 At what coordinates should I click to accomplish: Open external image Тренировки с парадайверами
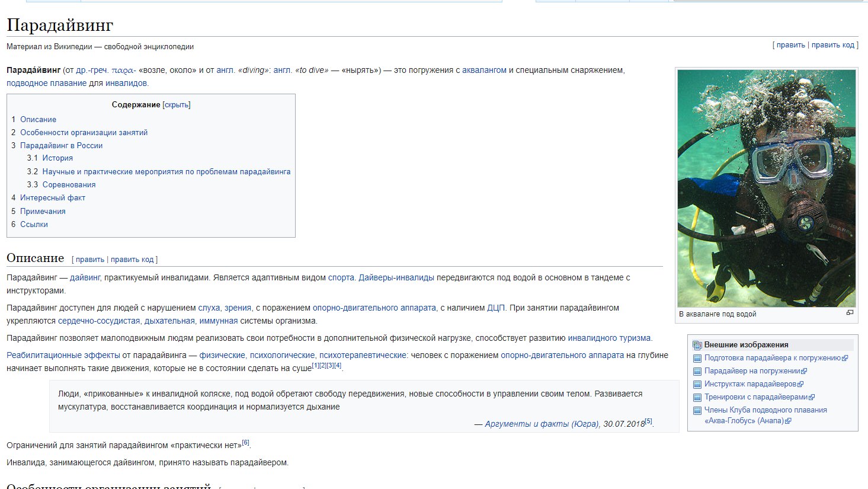coord(759,397)
